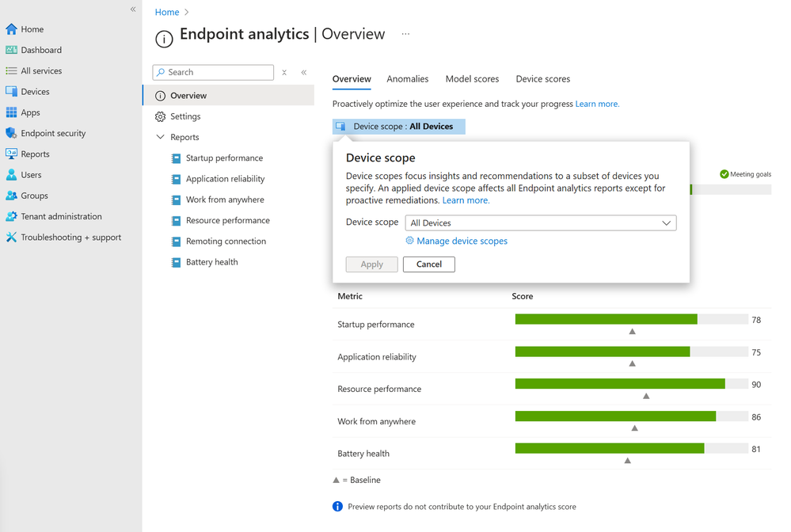Collapse the left portal navigation sidebar
Screen dimensions: 791x532
point(133,9)
